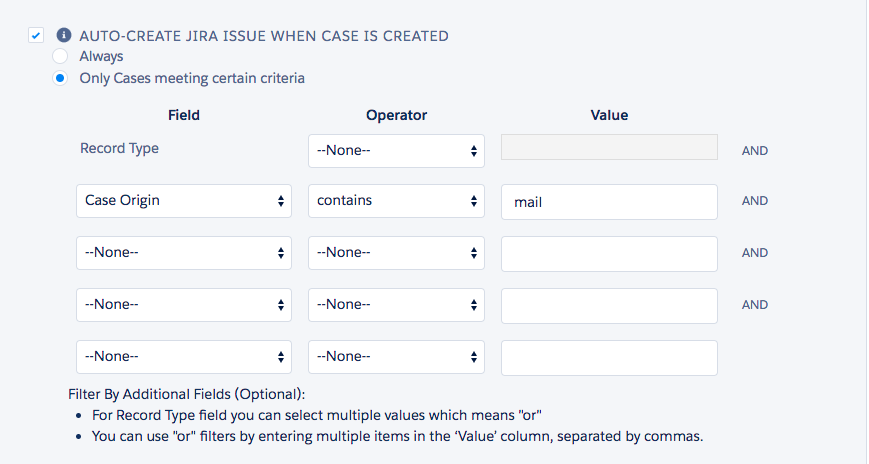The height and width of the screenshot is (464, 869).
Task: Click the value field containing mail
Action: click(x=609, y=201)
